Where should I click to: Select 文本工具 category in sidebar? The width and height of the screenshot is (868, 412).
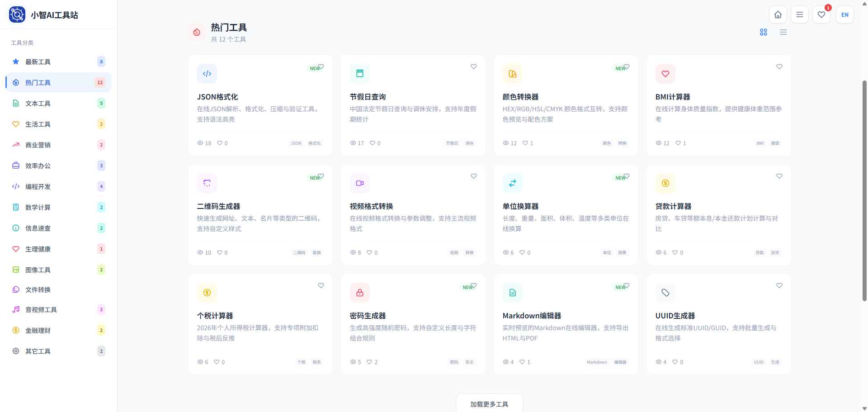point(58,103)
